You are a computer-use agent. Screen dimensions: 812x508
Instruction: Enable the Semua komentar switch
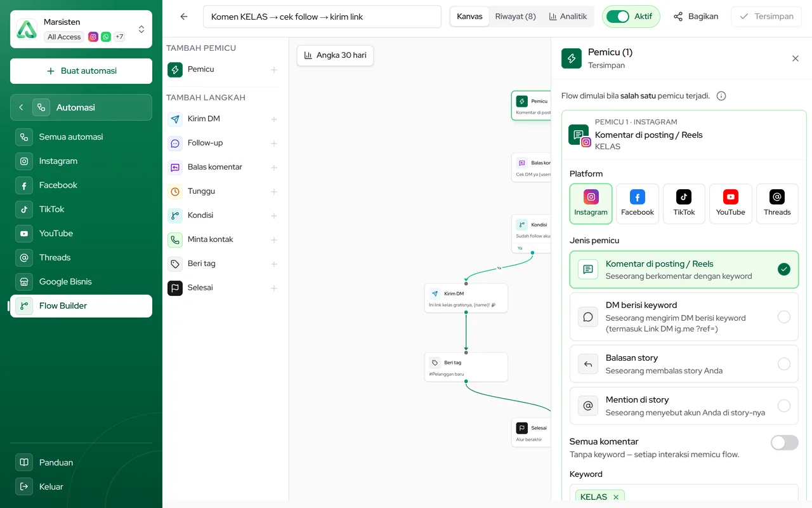click(785, 443)
